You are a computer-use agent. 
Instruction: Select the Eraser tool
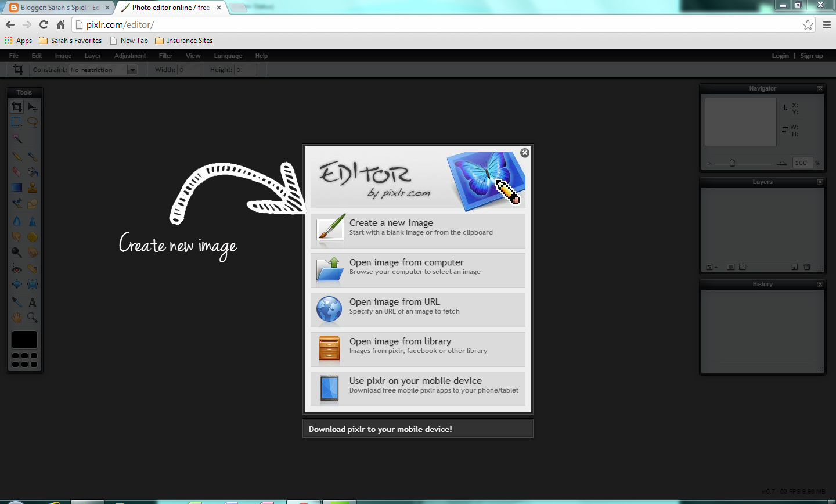pos(17,172)
